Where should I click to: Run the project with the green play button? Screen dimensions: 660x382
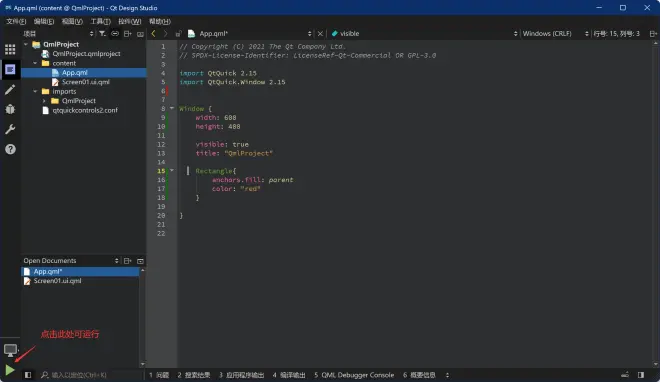pos(10,370)
